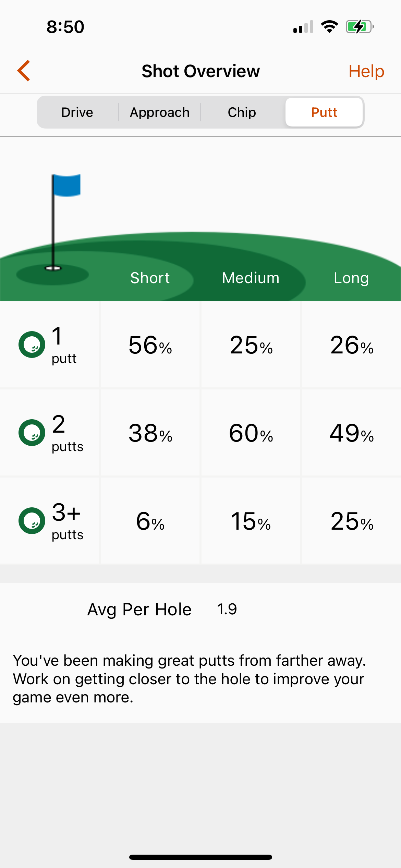Select the Putt tab
The width and height of the screenshot is (401, 868).
click(324, 112)
